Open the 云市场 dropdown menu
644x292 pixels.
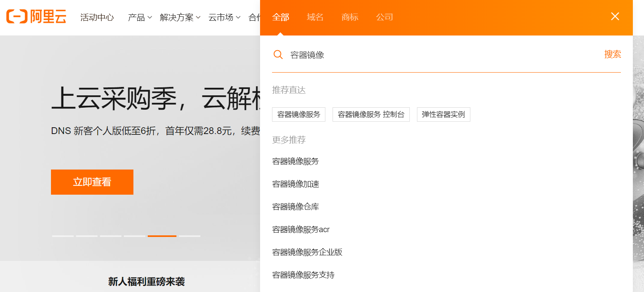pos(224,18)
